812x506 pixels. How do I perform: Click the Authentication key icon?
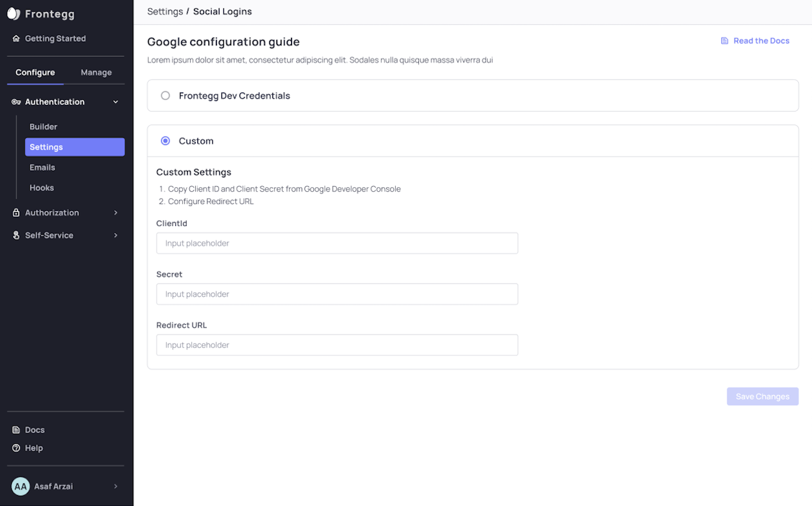click(x=16, y=102)
